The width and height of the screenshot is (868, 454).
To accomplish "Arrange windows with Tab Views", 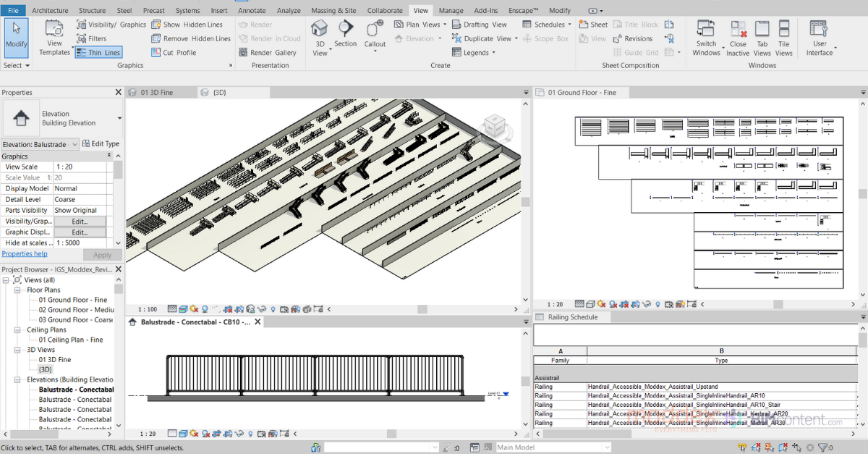I will [x=762, y=38].
